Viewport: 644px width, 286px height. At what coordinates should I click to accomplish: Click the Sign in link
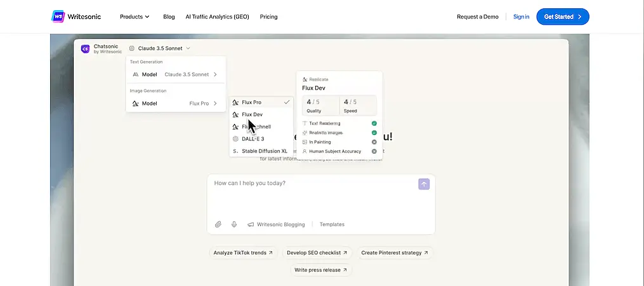click(521, 17)
